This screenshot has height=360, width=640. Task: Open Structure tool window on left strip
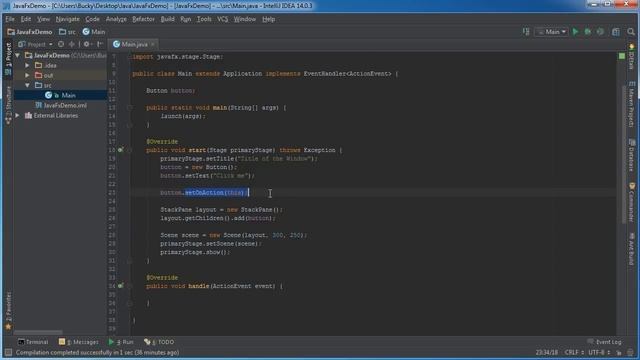click(x=8, y=105)
